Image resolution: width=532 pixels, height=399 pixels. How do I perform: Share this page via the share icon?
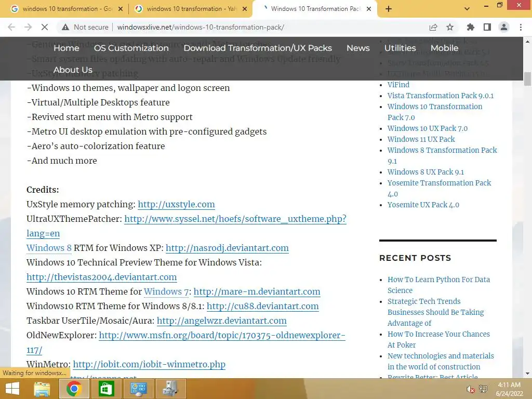coord(433,27)
